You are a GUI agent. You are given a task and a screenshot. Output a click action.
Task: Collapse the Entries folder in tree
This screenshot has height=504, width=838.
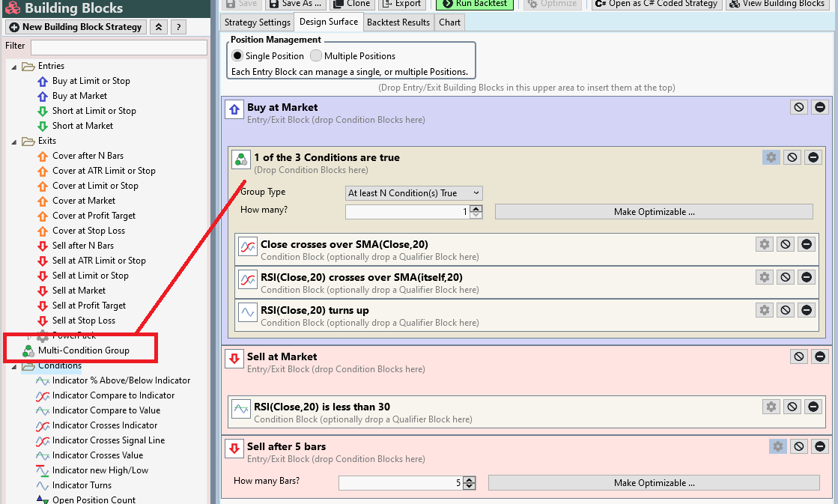tap(14, 67)
